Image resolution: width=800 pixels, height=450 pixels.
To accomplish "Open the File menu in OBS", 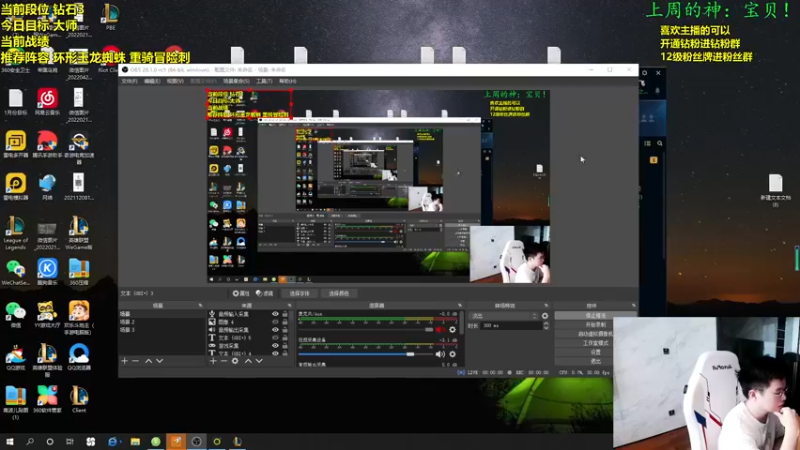I will (x=129, y=81).
